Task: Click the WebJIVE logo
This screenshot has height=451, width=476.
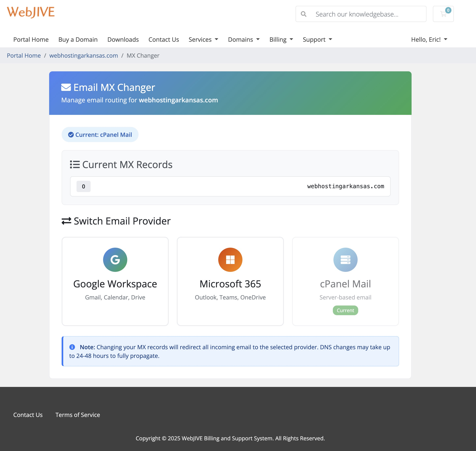Action: click(x=31, y=12)
